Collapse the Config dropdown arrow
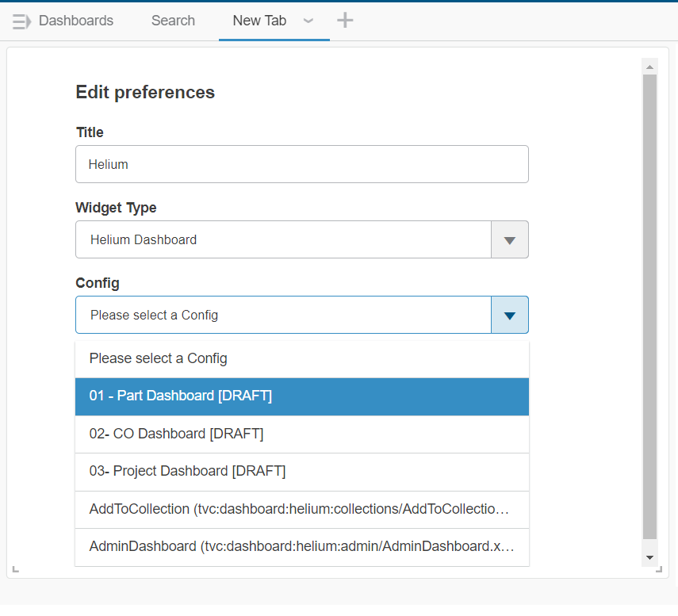The width and height of the screenshot is (678, 616). (510, 315)
